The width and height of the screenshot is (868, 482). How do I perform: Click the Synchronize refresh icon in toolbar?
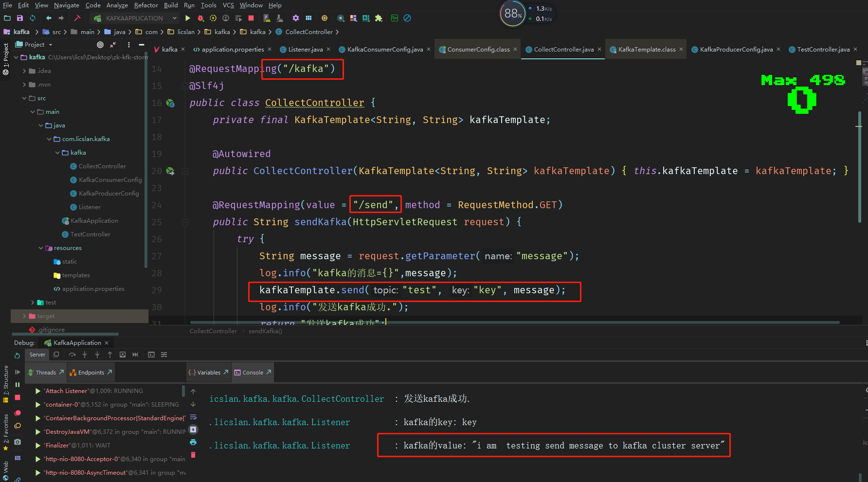point(33,18)
